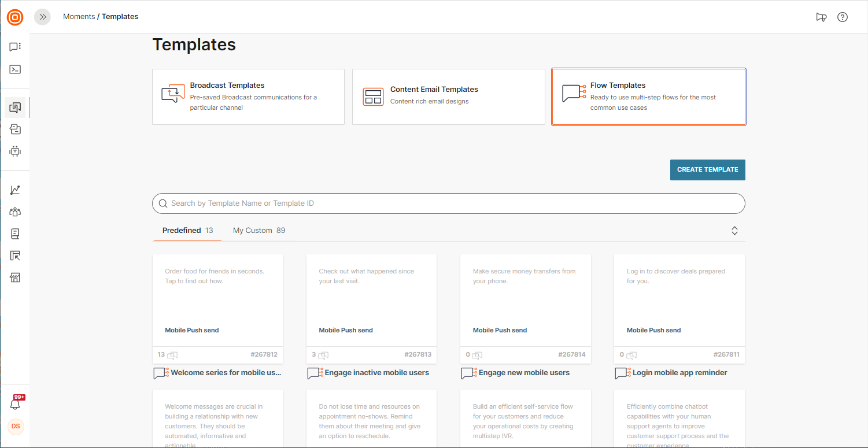
Task: Click the Create Template button
Action: coord(707,170)
